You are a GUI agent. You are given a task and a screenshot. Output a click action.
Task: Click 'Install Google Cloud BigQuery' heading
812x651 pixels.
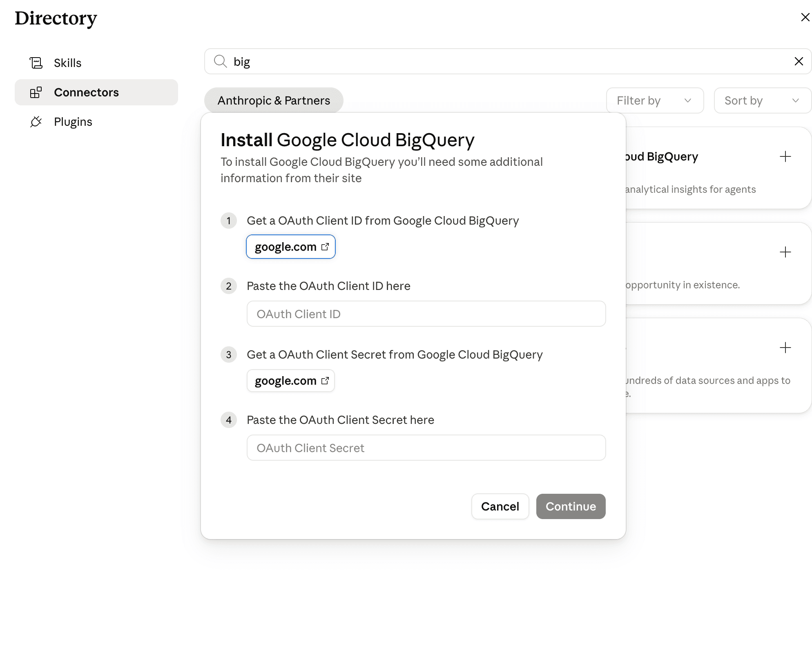click(348, 140)
